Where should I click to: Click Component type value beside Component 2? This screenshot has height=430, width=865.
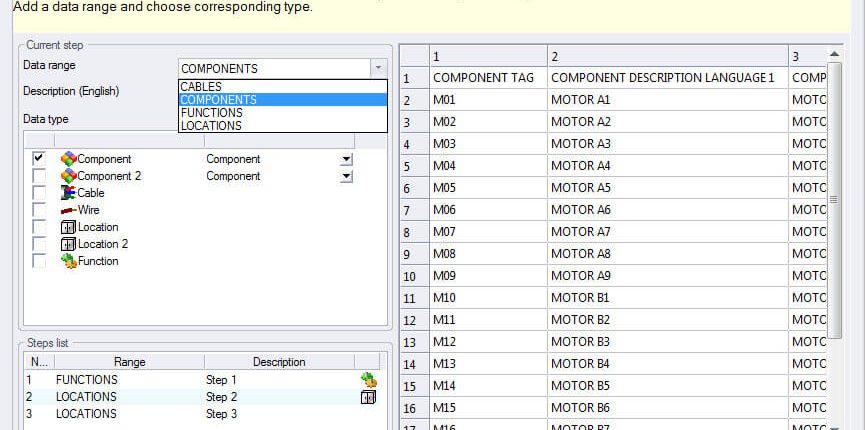pyautogui.click(x=233, y=176)
